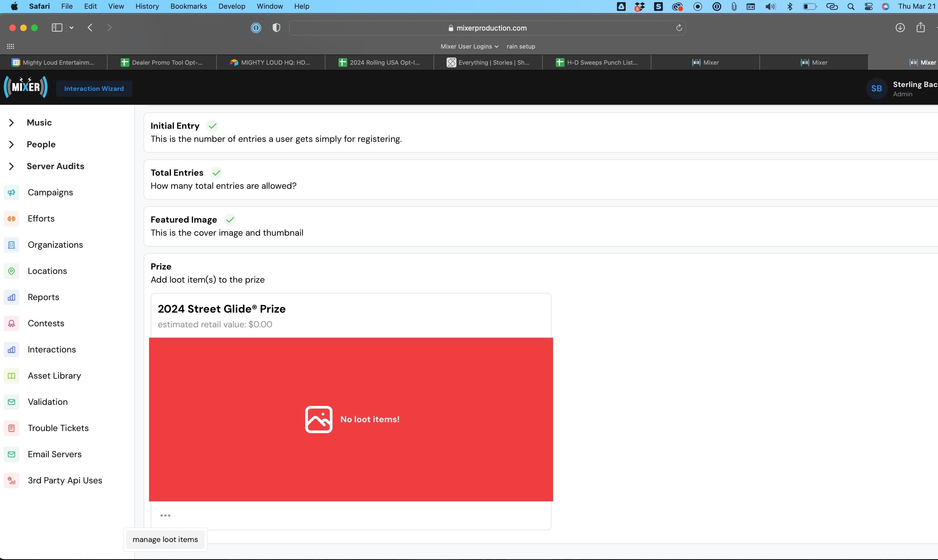
Task: Click the Featured Image green checkmark
Action: point(230,220)
